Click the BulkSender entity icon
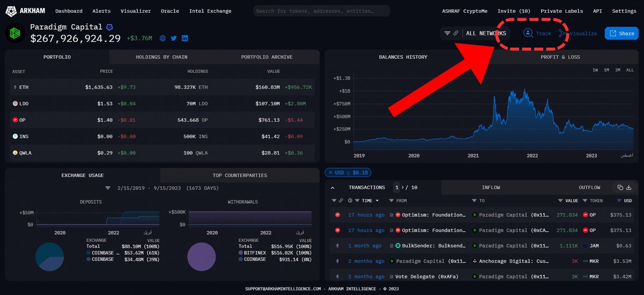 [x=398, y=246]
